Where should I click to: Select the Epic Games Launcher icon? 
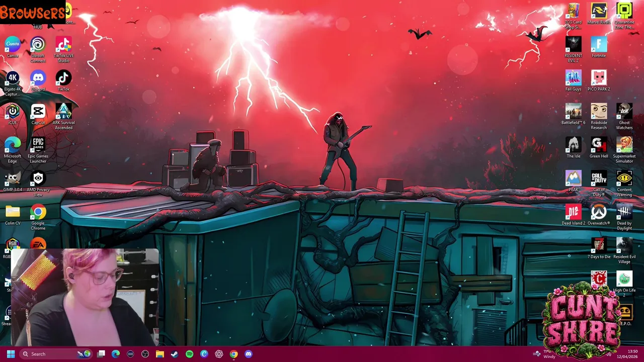(x=38, y=150)
